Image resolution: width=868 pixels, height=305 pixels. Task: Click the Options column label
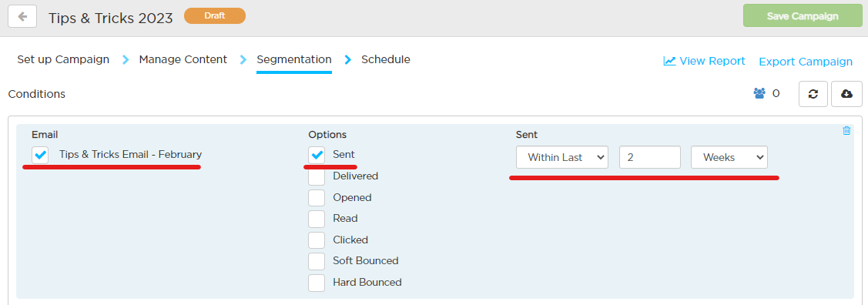(x=328, y=135)
